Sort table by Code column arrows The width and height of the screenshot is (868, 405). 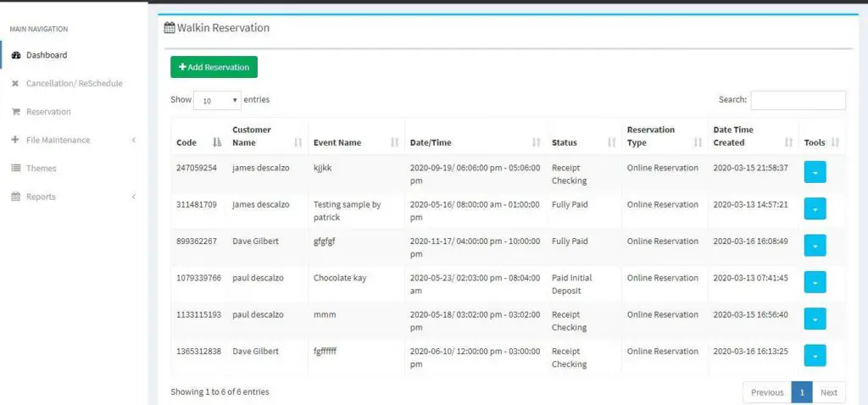pyautogui.click(x=216, y=143)
